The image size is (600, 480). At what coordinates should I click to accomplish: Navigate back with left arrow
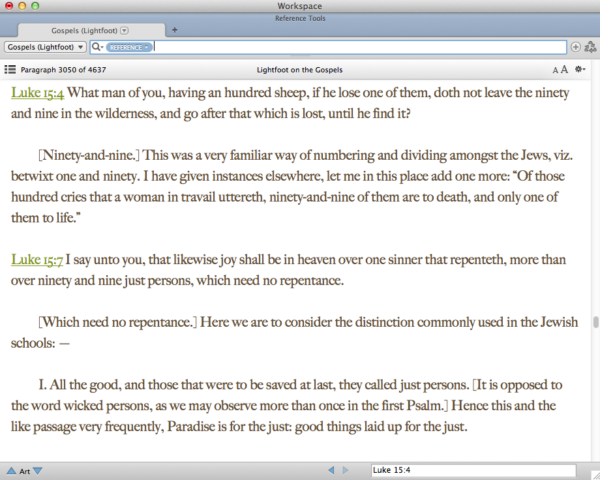click(331, 470)
